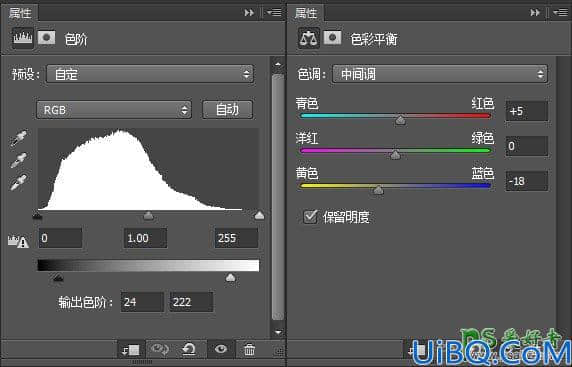
Task: Click the Levels panel scroll up arrow
Action: click(278, 65)
